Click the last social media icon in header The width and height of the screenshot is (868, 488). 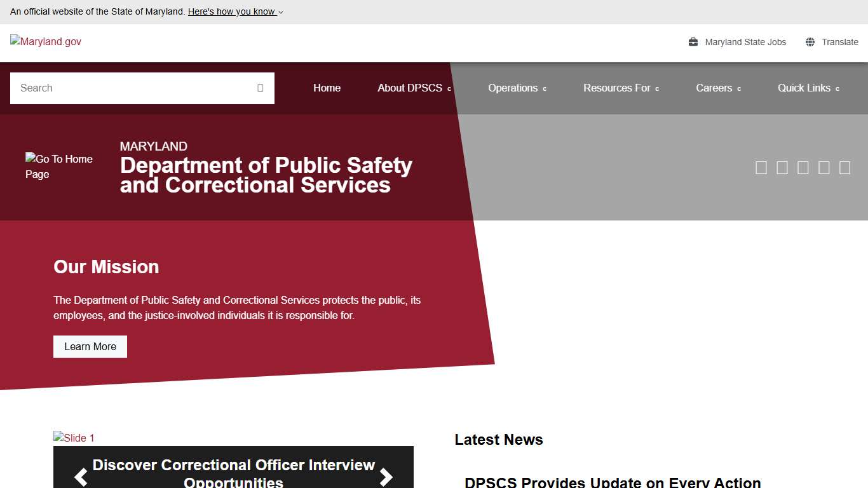845,167
